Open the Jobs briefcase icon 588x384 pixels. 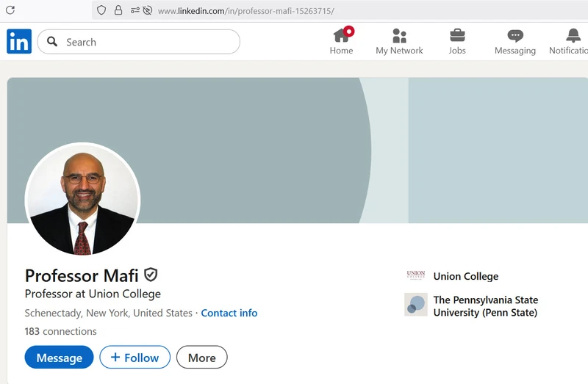(457, 35)
